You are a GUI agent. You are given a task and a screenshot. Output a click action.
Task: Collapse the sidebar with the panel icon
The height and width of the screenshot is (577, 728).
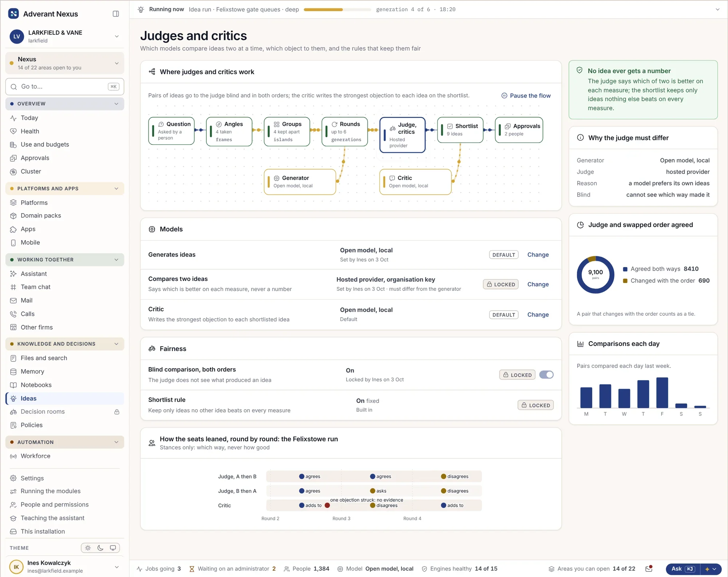(116, 14)
